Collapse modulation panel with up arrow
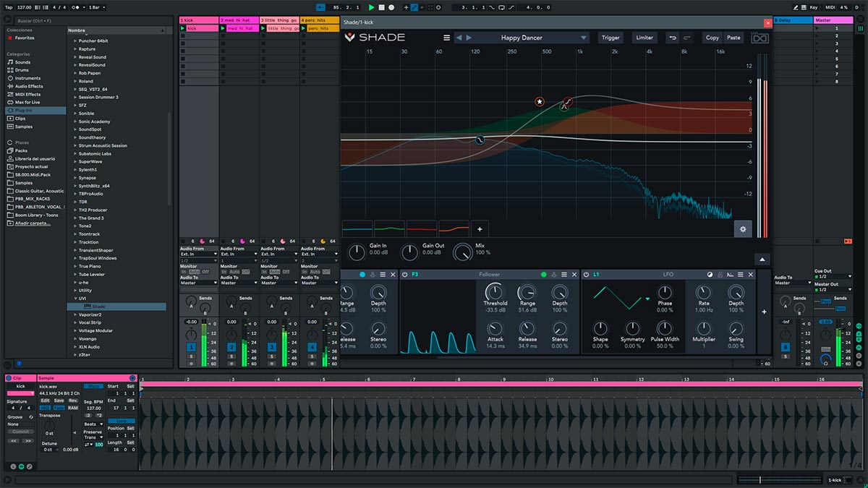Image resolution: width=868 pixels, height=488 pixels. pyautogui.click(x=762, y=260)
